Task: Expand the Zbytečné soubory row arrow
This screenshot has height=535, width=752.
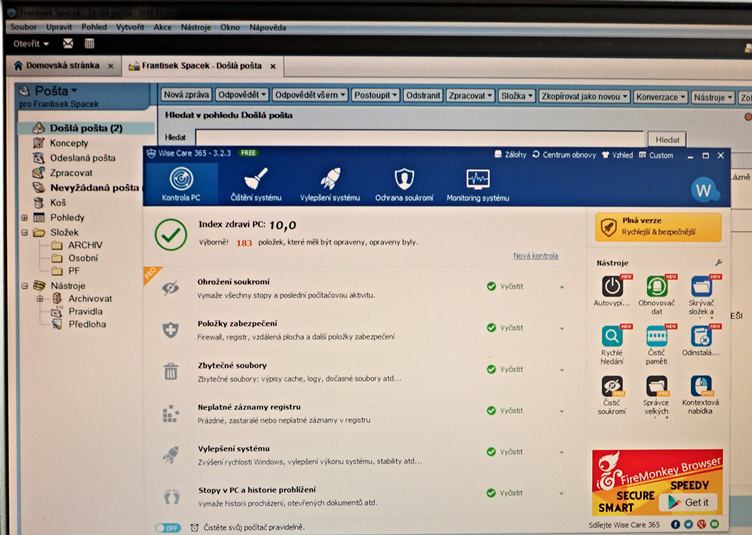Action: click(x=562, y=370)
